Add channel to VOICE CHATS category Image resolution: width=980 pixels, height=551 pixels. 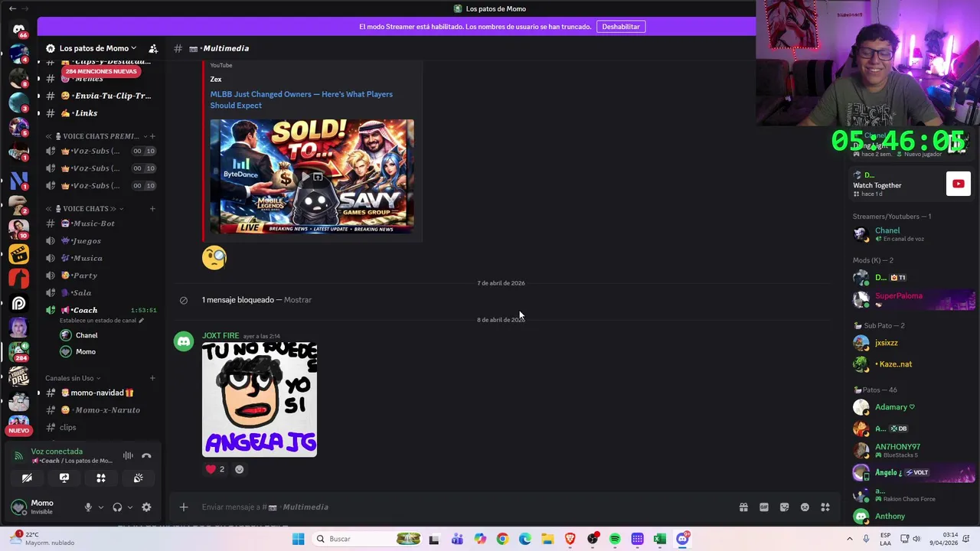152,208
